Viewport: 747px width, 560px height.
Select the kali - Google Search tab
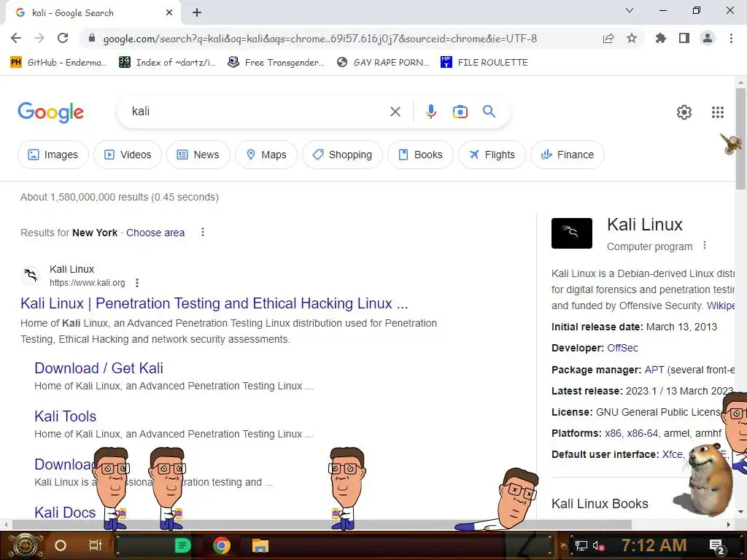[x=93, y=13]
